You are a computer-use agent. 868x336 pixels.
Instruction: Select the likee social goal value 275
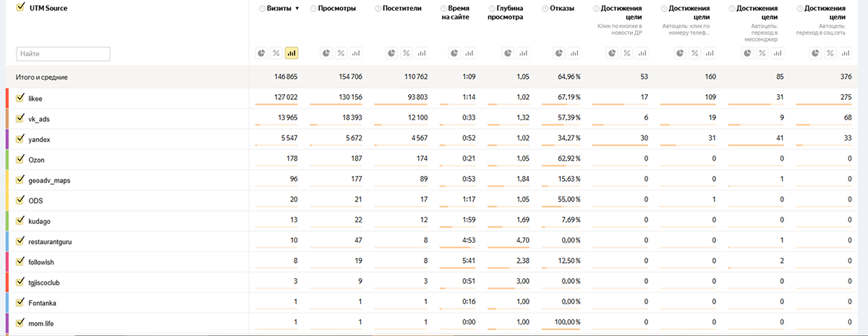(x=845, y=97)
